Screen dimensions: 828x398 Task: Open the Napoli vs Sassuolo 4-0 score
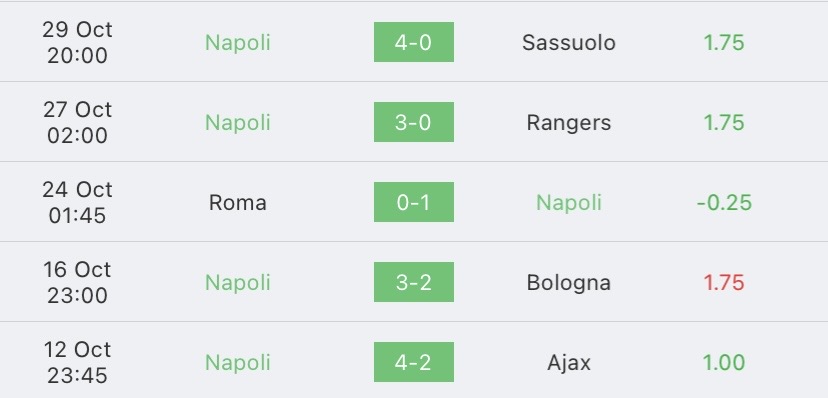pyautogui.click(x=413, y=42)
